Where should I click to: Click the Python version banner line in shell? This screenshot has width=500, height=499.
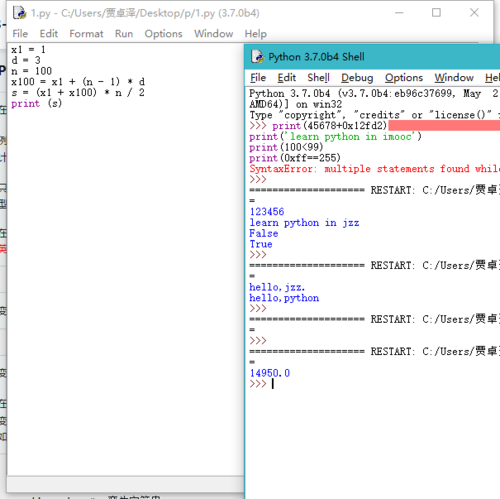click(374, 93)
